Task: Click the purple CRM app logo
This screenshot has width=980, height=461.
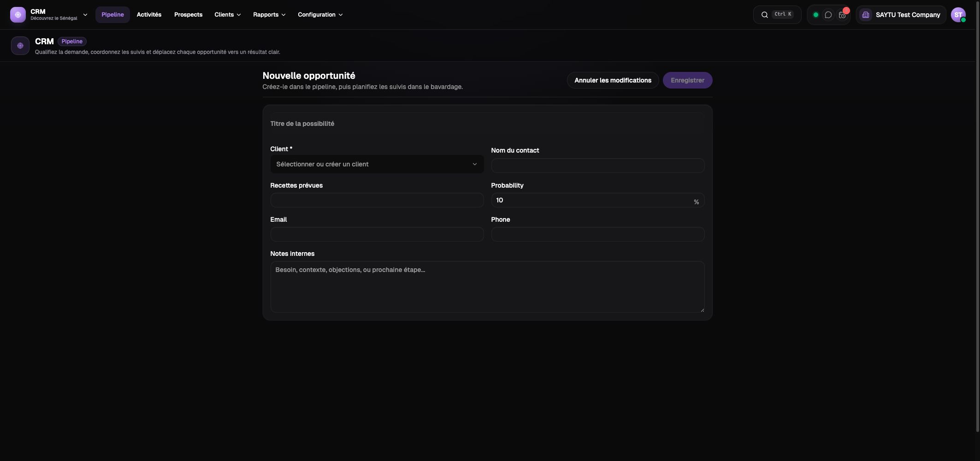Action: pyautogui.click(x=18, y=15)
